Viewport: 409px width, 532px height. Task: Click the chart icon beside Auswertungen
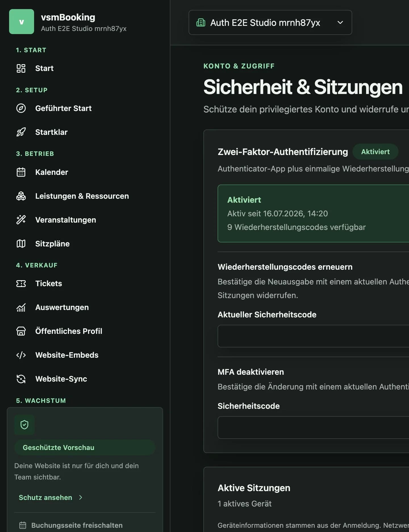(21, 307)
